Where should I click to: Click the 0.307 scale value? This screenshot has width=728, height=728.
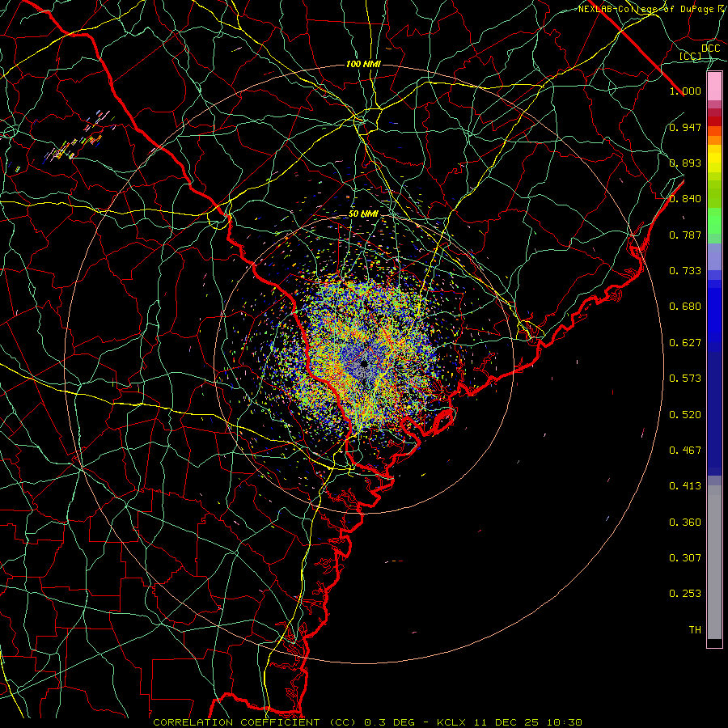click(x=685, y=557)
